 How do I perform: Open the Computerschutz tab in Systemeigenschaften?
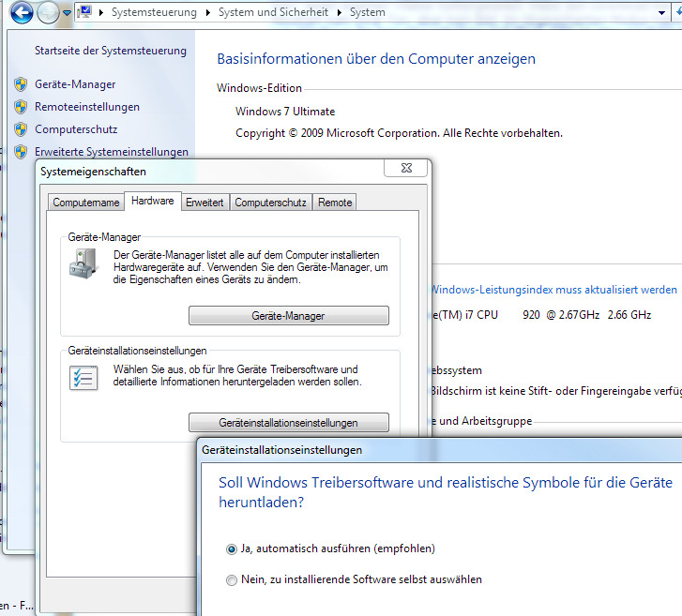point(270,203)
